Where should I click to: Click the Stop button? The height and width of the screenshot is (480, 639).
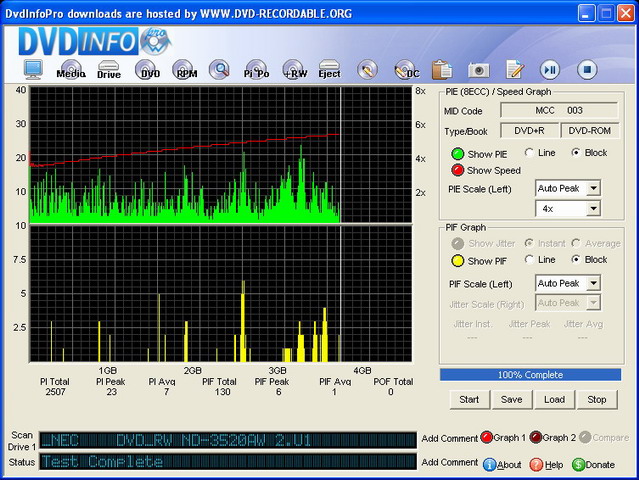tap(597, 400)
